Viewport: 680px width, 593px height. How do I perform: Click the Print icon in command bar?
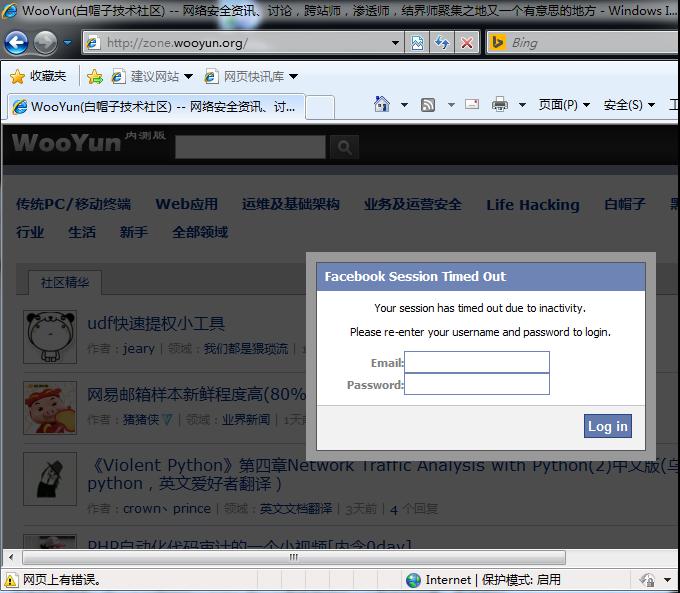500,105
